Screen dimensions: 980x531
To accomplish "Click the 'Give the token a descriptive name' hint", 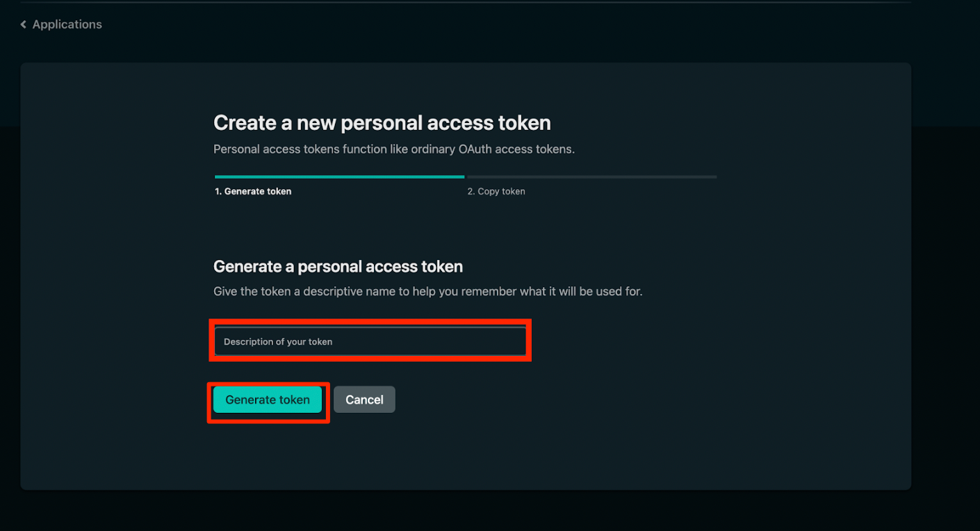I will click(427, 292).
